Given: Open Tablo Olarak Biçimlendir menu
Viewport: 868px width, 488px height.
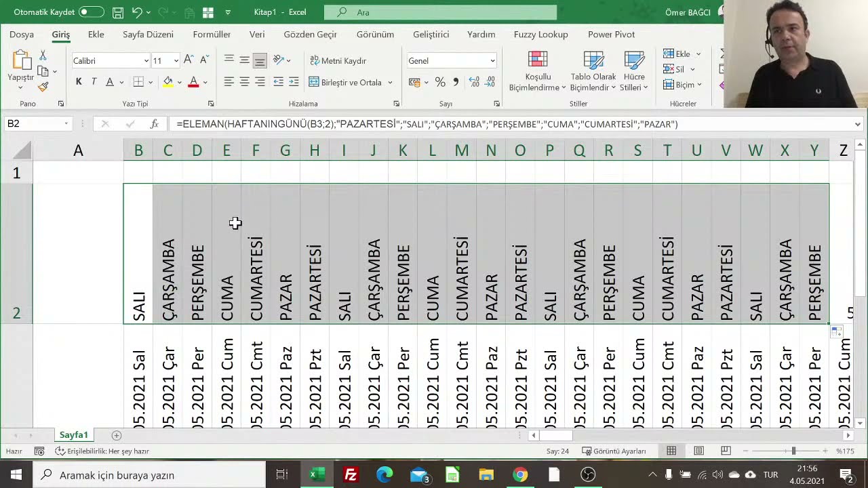Looking at the screenshot, I should tap(593, 71).
